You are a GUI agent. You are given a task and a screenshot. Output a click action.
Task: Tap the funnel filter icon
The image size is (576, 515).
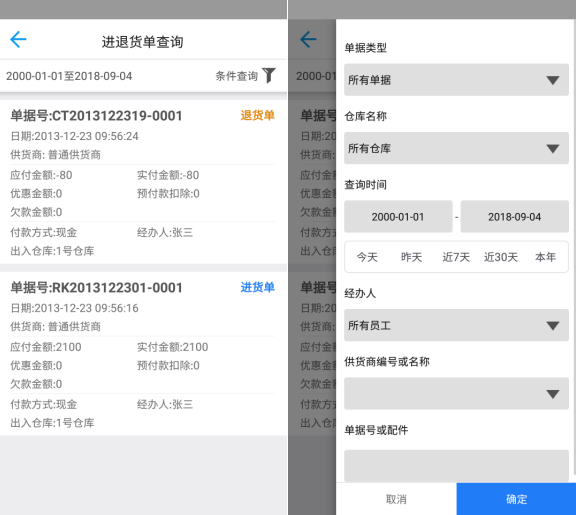click(269, 75)
